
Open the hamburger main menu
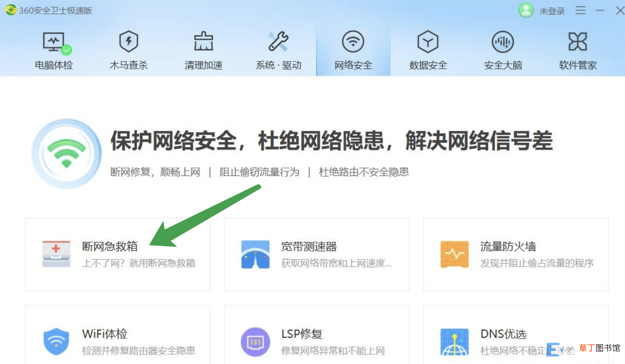[581, 10]
